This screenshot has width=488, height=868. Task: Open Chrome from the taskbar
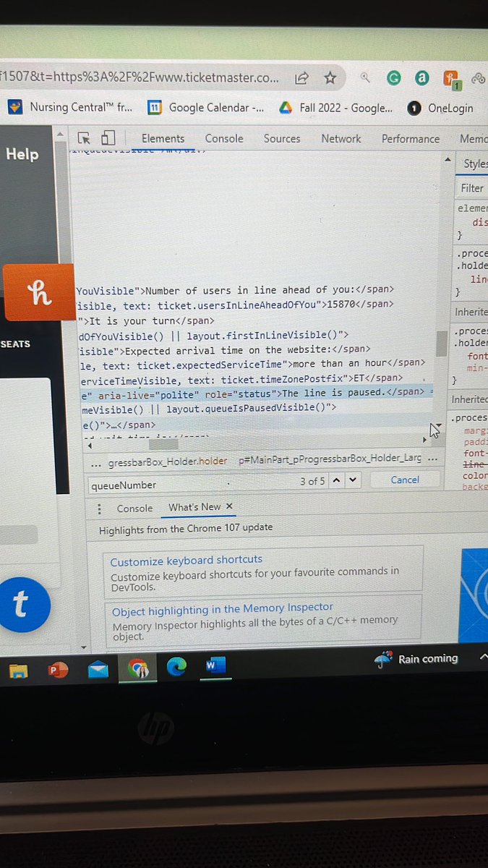[x=137, y=669]
